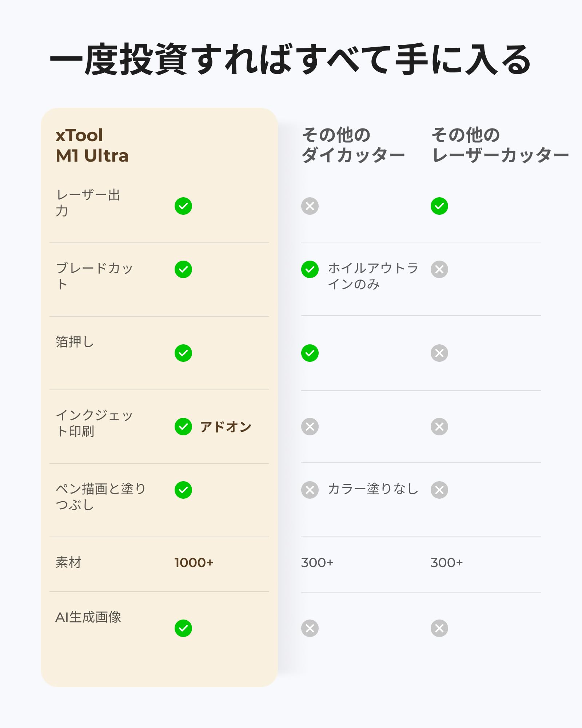Viewport: 582px width, 728px height.
Task: Click die cutter foil stamping checkmark
Action: pos(310,353)
